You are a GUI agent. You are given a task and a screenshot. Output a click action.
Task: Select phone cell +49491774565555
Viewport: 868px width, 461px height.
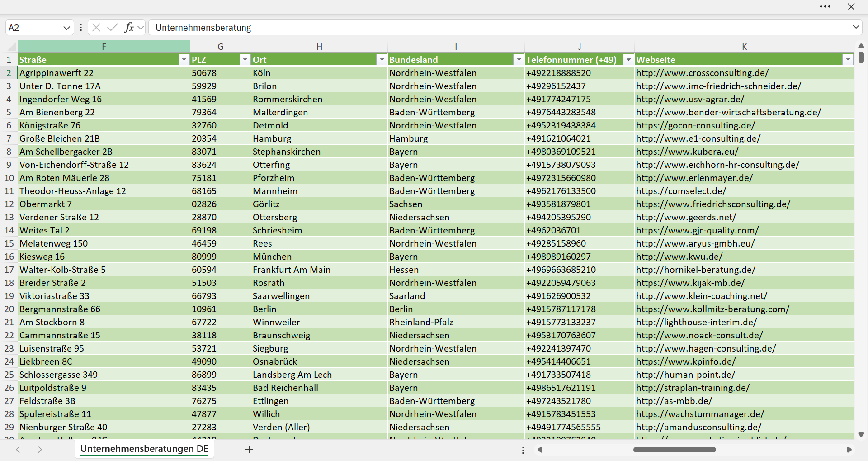click(x=580, y=427)
